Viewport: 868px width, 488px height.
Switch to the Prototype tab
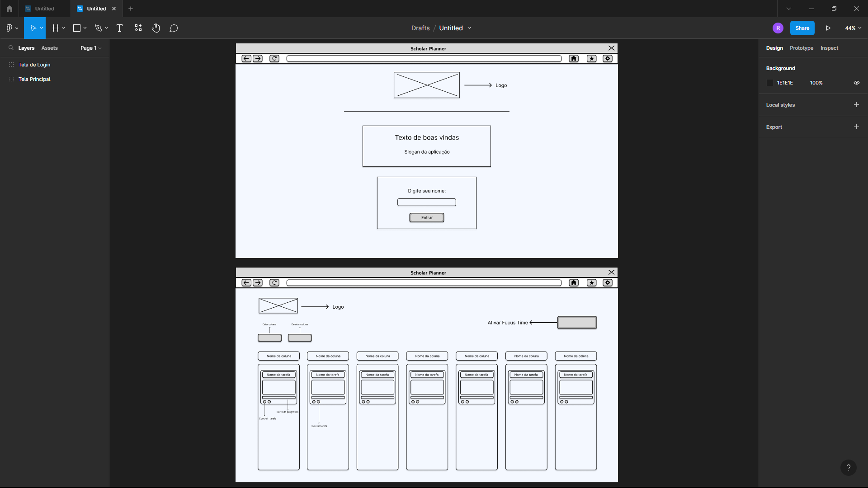coord(801,47)
